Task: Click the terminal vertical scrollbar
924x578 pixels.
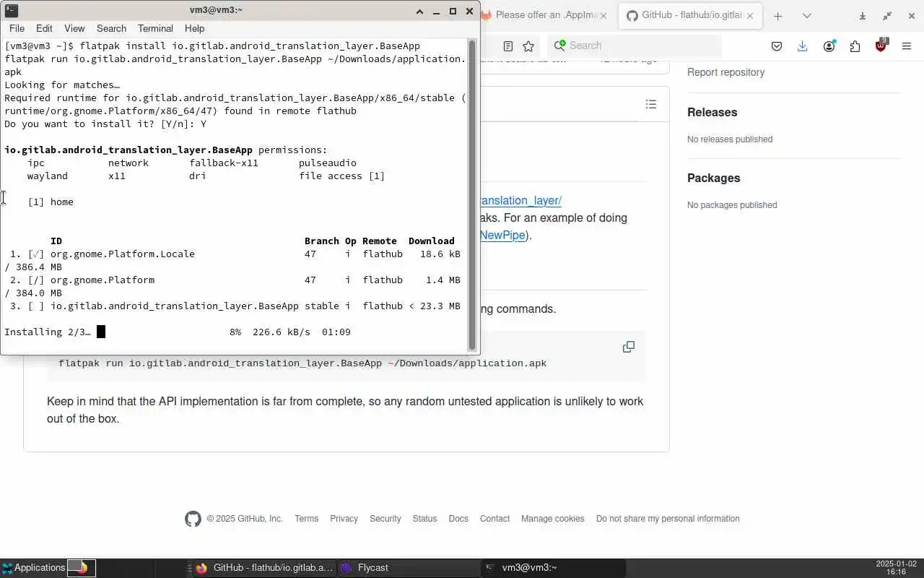Action: pyautogui.click(x=472, y=195)
